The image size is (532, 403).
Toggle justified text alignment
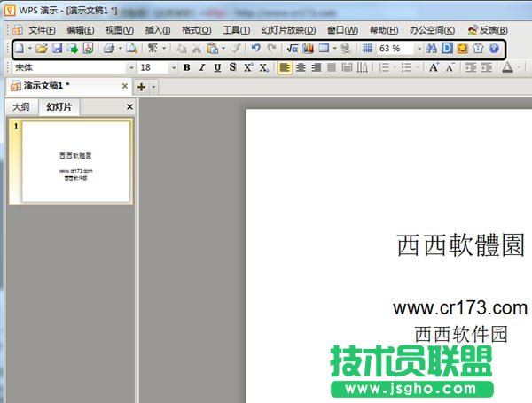pos(332,68)
